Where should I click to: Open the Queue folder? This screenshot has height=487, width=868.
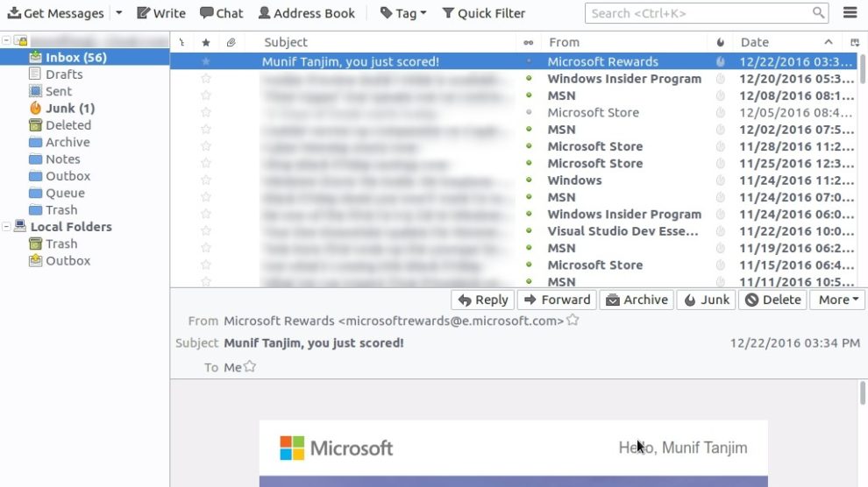(65, 193)
